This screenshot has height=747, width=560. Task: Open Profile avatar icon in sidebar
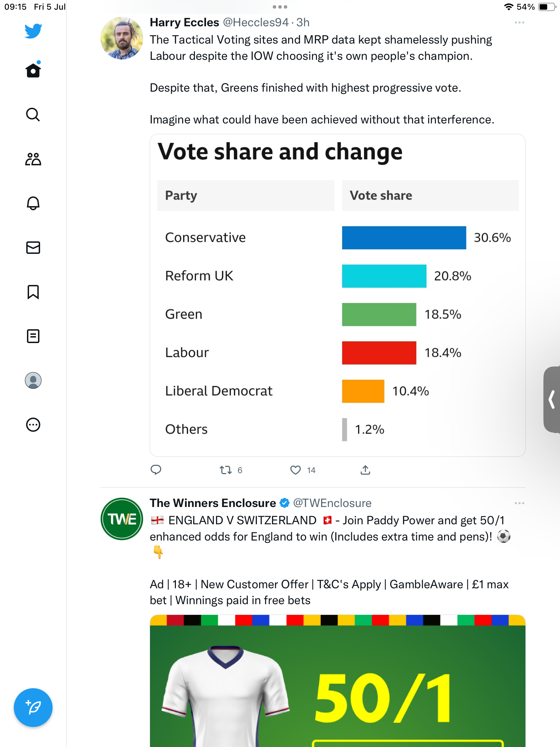pos(33,380)
